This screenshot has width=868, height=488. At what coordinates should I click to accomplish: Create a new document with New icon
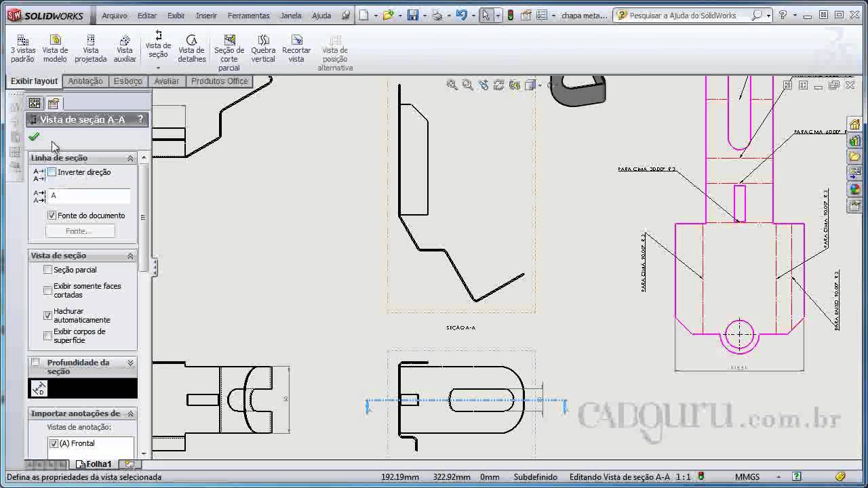364,15
